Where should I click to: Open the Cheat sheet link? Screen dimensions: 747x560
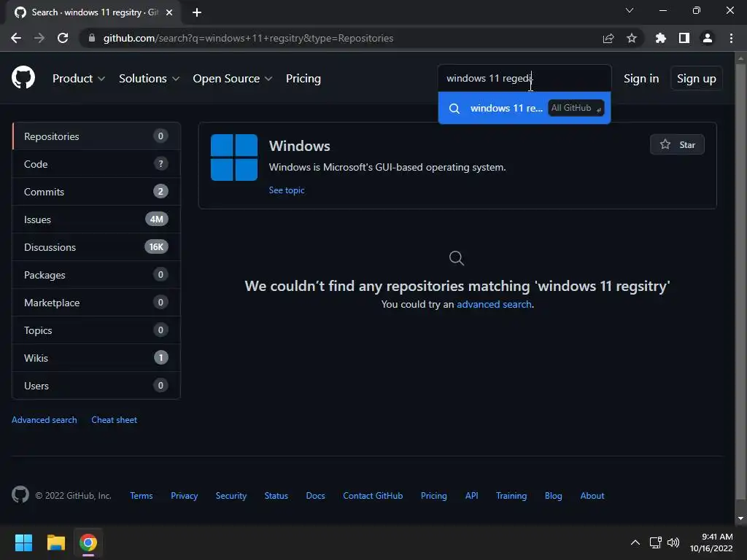[114, 419]
